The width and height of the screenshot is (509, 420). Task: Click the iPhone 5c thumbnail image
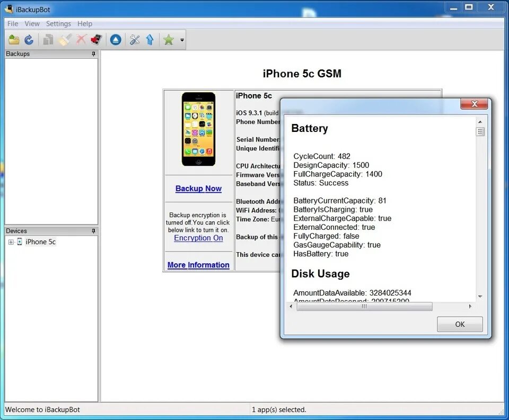click(x=198, y=129)
